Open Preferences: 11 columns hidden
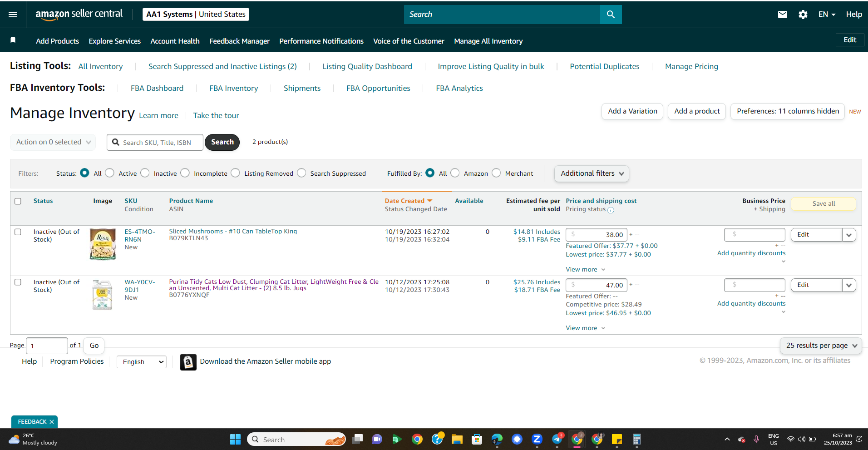The height and width of the screenshot is (450, 868). pos(788,111)
